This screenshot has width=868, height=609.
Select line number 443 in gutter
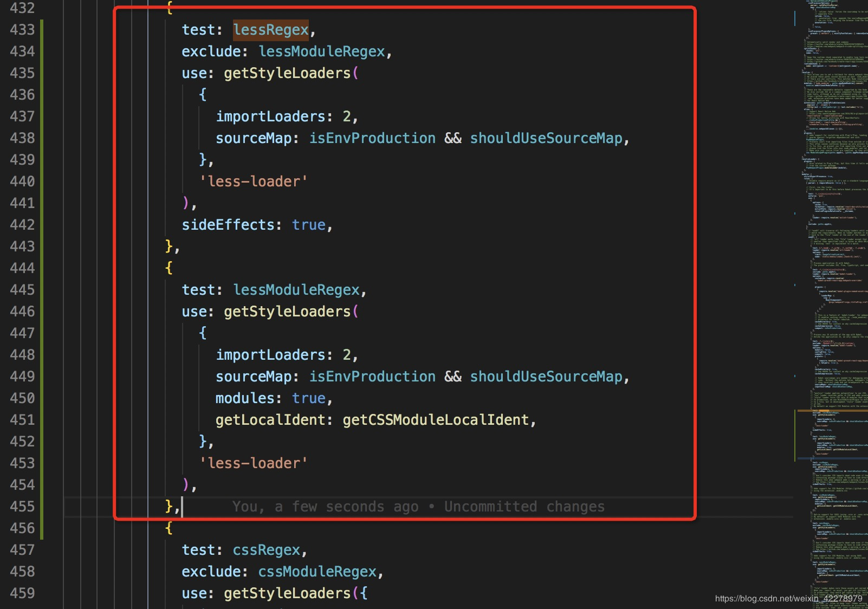22,247
